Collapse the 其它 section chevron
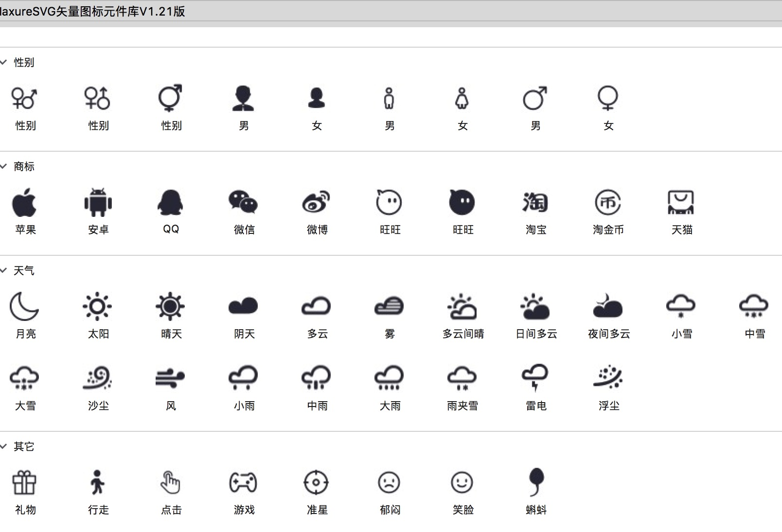The image size is (782, 532). coord(3,446)
